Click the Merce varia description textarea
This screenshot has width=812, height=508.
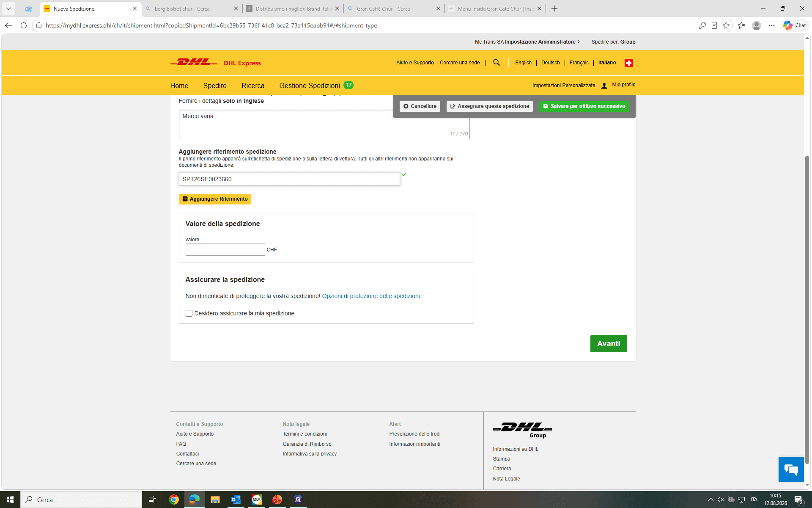coord(324,124)
